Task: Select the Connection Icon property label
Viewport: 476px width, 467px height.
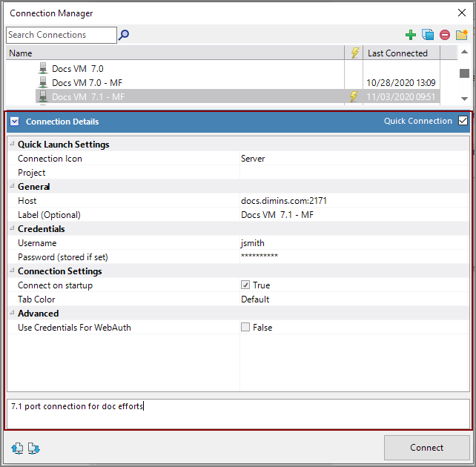Action: [50, 159]
